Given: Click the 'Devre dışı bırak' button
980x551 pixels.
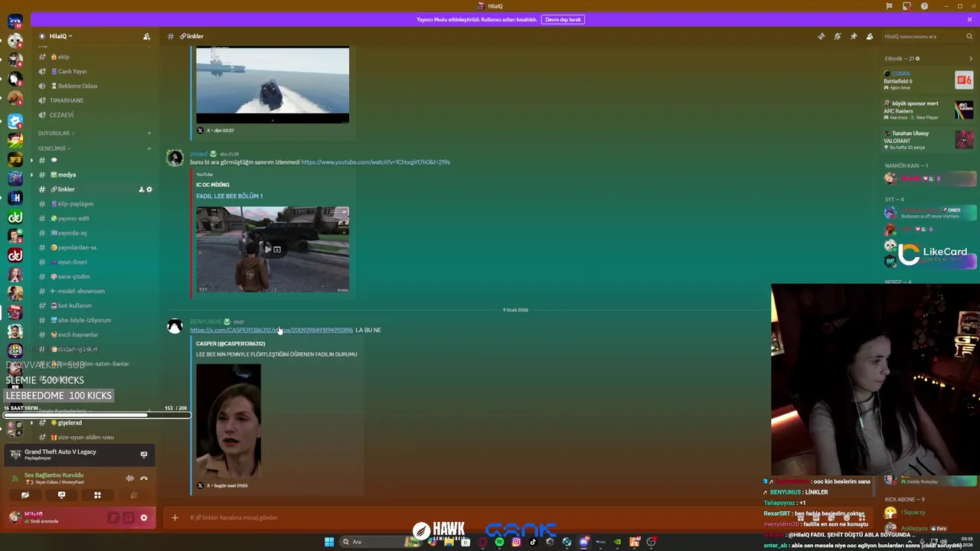Looking at the screenshot, I should [563, 19].
